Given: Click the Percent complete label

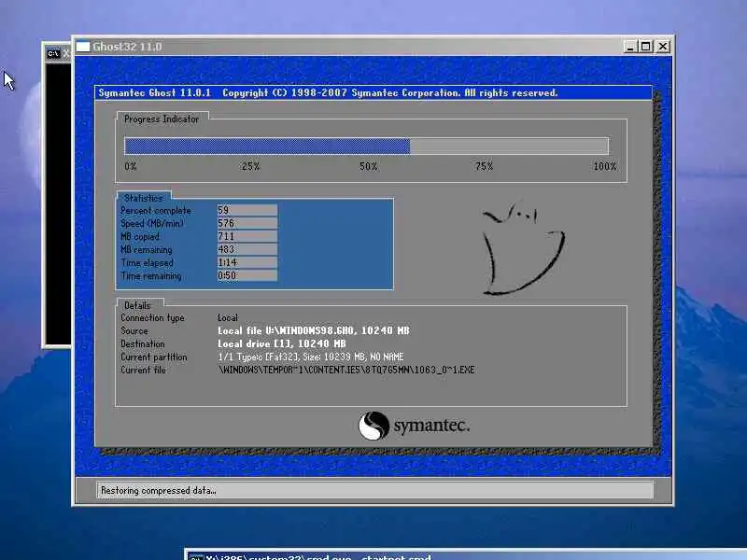Looking at the screenshot, I should click(x=155, y=211).
